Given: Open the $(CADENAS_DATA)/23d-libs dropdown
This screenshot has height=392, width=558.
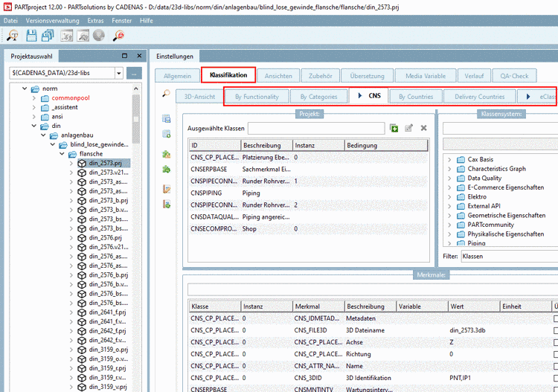Looking at the screenshot, I should click(x=119, y=74).
